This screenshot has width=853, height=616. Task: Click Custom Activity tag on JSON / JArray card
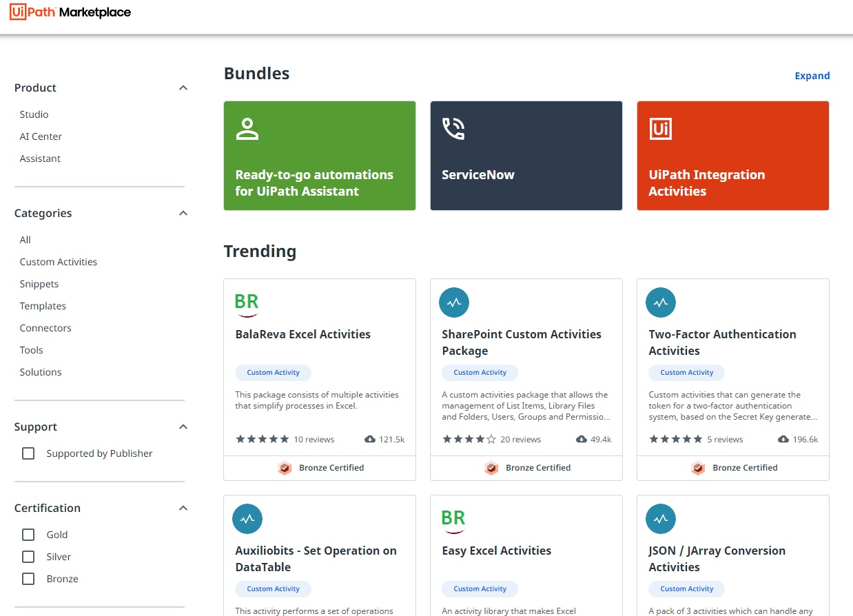pos(687,589)
